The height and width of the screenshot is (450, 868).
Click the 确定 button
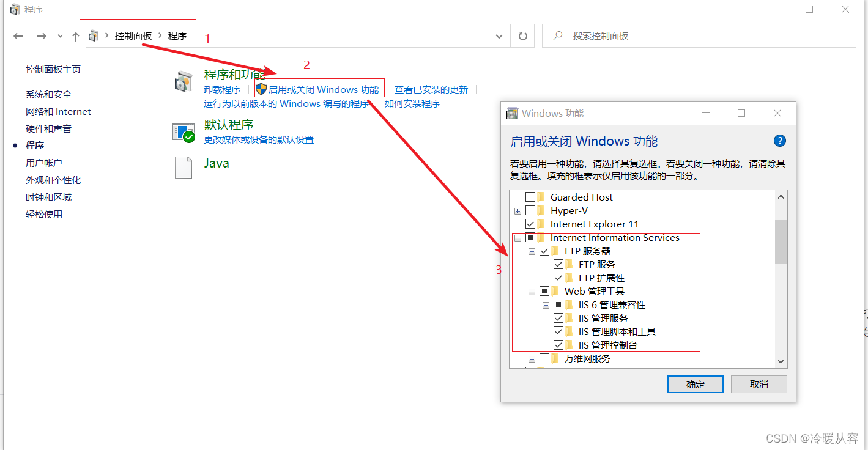click(696, 385)
